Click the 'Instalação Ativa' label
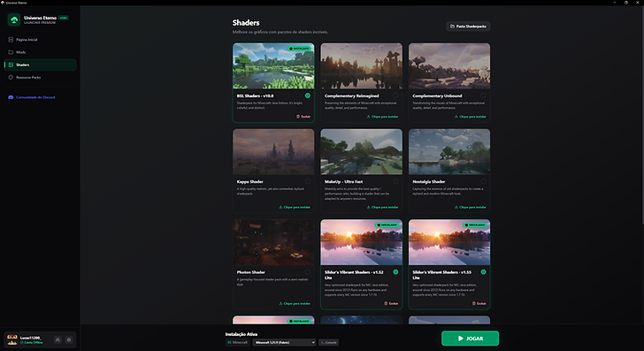 pos(241,334)
